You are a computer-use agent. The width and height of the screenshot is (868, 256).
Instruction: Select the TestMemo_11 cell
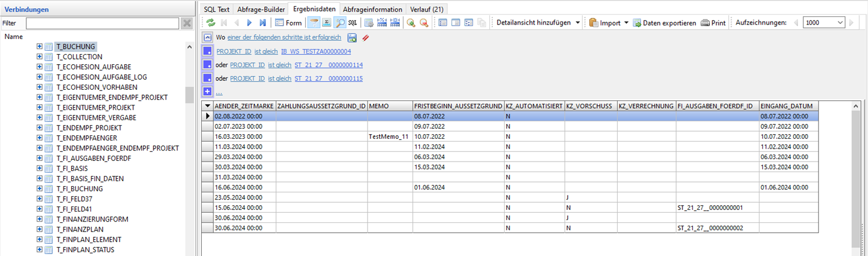390,136
